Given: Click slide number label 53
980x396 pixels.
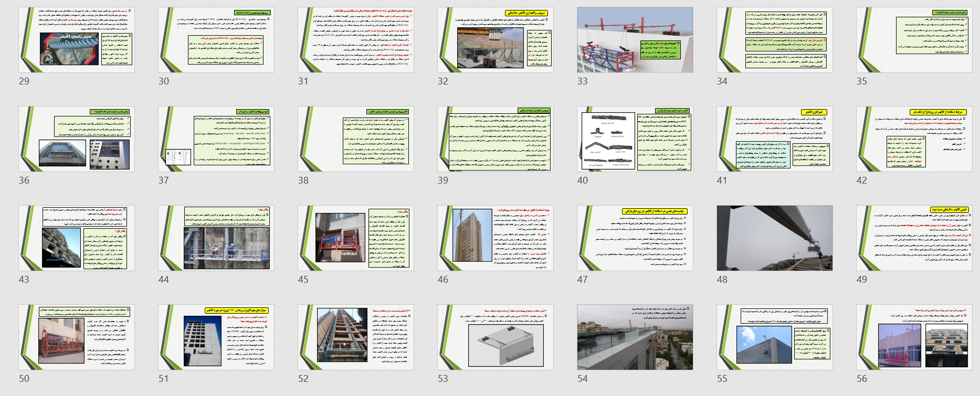Looking at the screenshot, I should [x=443, y=379].
